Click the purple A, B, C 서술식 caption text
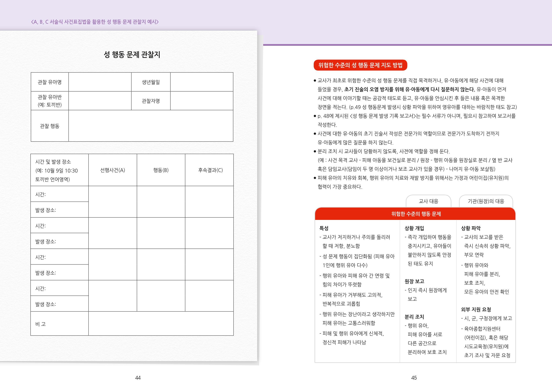This screenshot has width=552, height=392. pos(95,22)
